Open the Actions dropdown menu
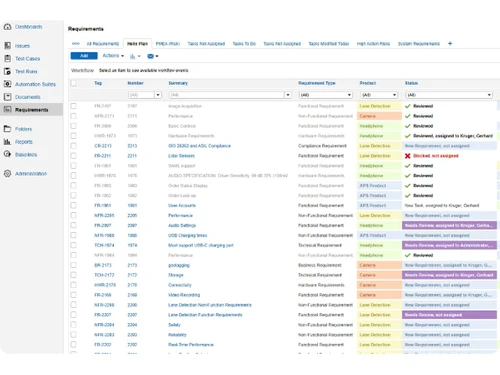The height and width of the screenshot is (375, 500). tap(113, 56)
